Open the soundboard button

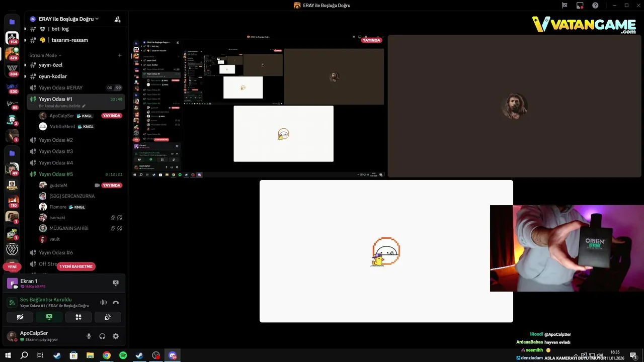point(108,317)
